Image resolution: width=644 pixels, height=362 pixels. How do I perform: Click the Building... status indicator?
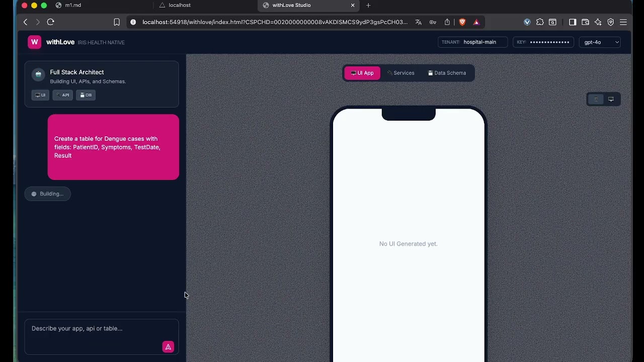pos(47,194)
